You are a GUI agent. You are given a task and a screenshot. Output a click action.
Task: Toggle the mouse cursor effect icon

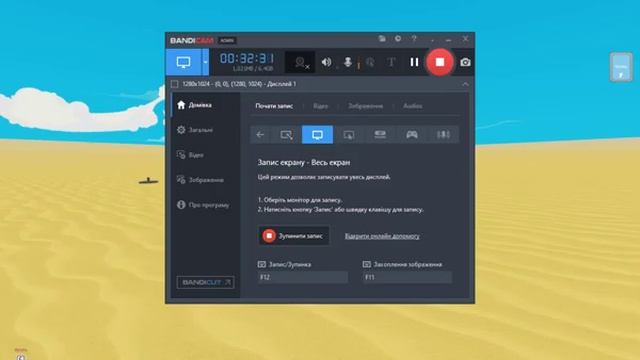(370, 62)
